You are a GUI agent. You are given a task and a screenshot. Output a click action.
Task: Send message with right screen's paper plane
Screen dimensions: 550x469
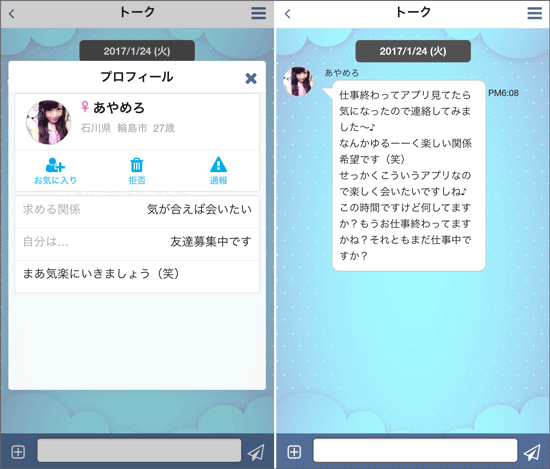tap(532, 452)
